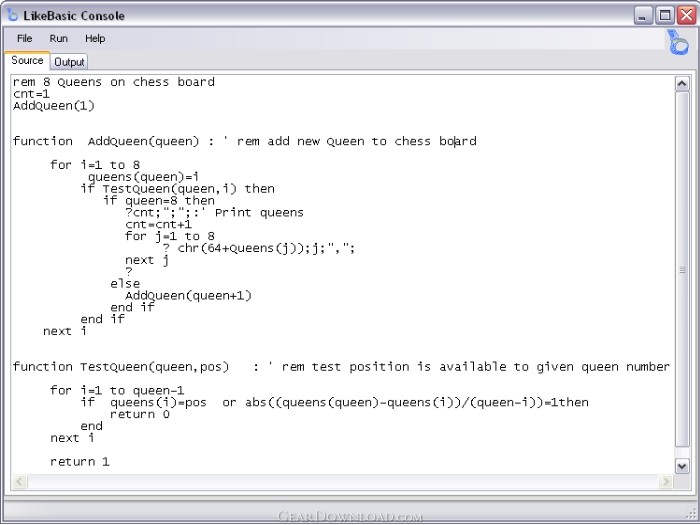Open the Run menu

tap(58, 39)
